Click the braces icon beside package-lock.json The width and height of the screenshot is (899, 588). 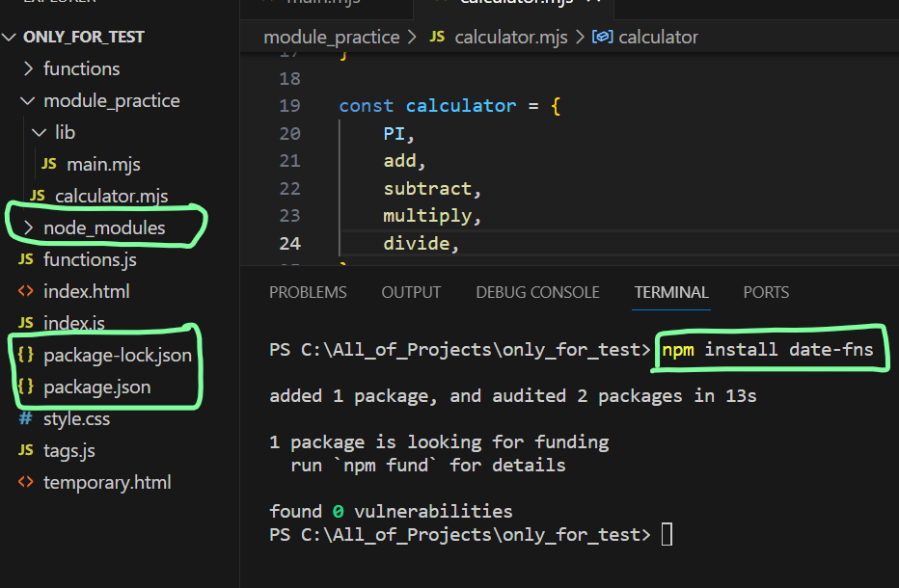tap(26, 355)
